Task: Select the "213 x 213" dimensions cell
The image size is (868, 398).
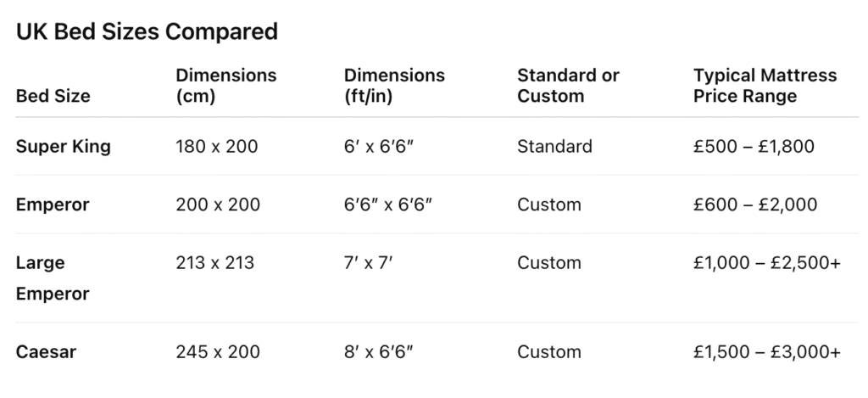Action: pos(214,263)
